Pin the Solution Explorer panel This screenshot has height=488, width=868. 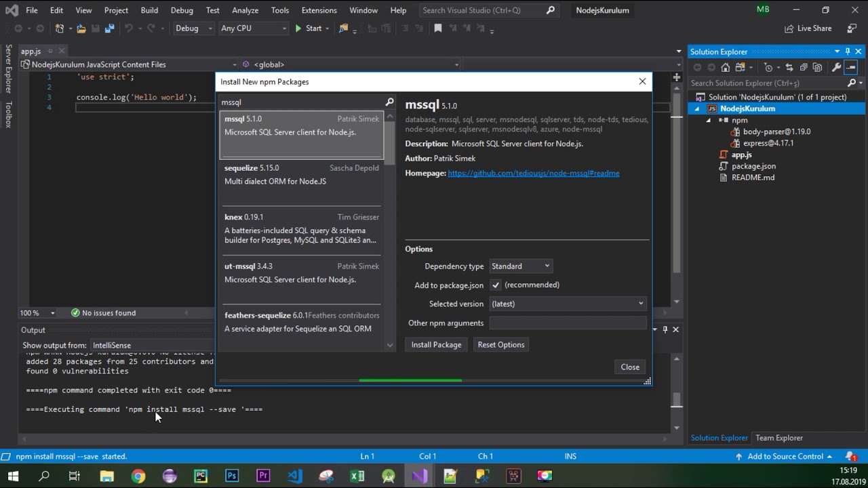[848, 52]
